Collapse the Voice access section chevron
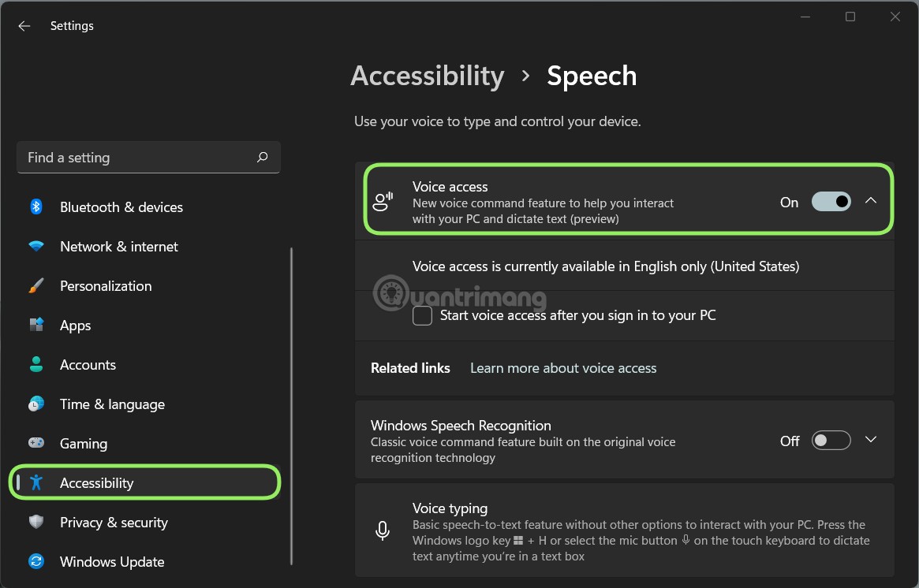Image resolution: width=919 pixels, height=588 pixels. click(x=871, y=201)
